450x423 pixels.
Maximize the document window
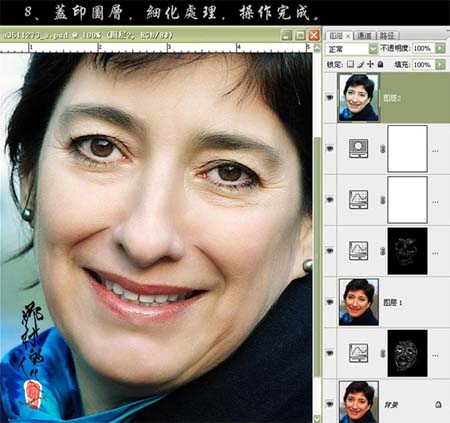pos(300,35)
